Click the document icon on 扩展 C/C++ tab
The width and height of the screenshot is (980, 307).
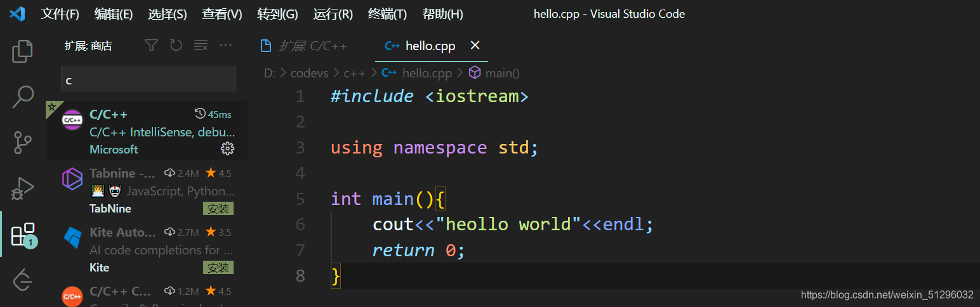coord(267,46)
